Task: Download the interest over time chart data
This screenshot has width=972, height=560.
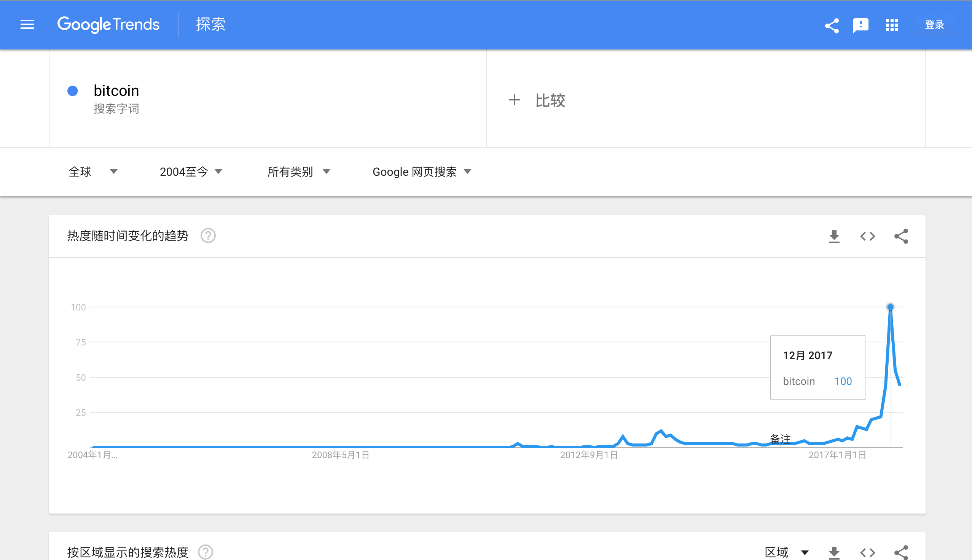Action: pyautogui.click(x=834, y=236)
